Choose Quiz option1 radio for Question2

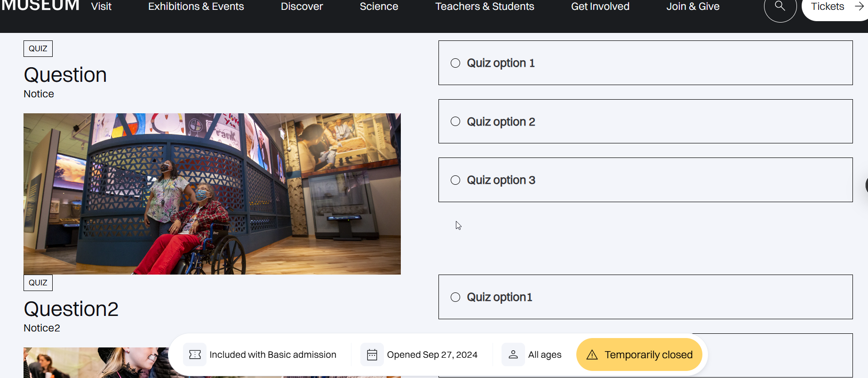pyautogui.click(x=455, y=297)
